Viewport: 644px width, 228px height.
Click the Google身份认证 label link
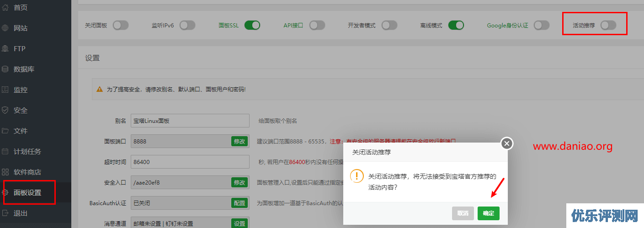coord(507,26)
